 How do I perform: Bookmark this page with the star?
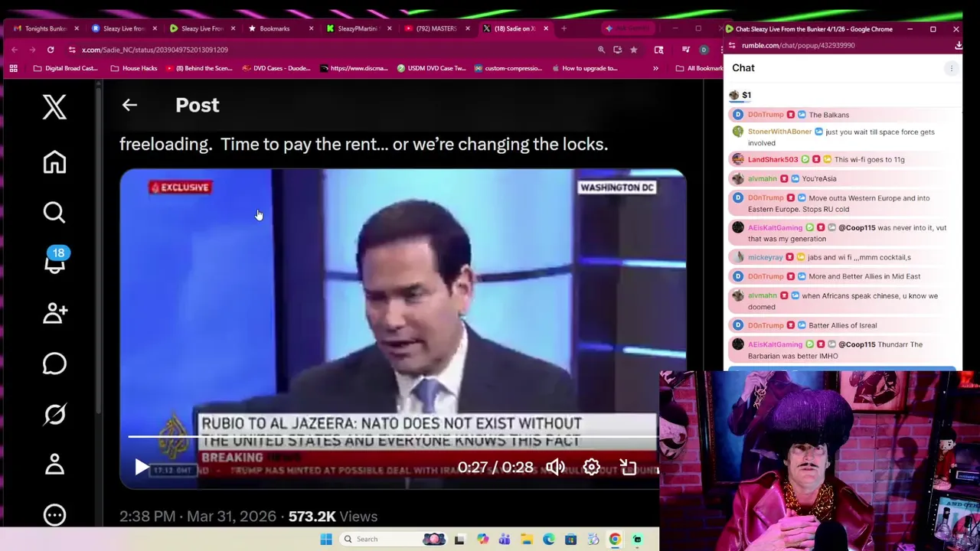pyautogui.click(x=633, y=50)
